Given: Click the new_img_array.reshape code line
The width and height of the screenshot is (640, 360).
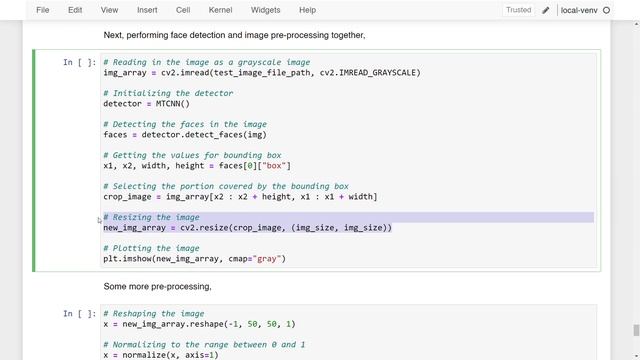Looking at the screenshot, I should (199, 324).
